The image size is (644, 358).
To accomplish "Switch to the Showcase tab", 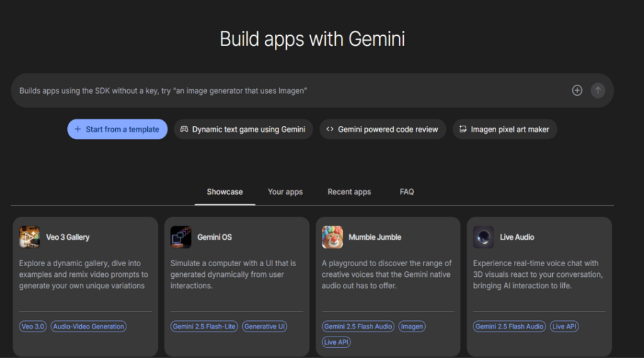I will [x=225, y=192].
